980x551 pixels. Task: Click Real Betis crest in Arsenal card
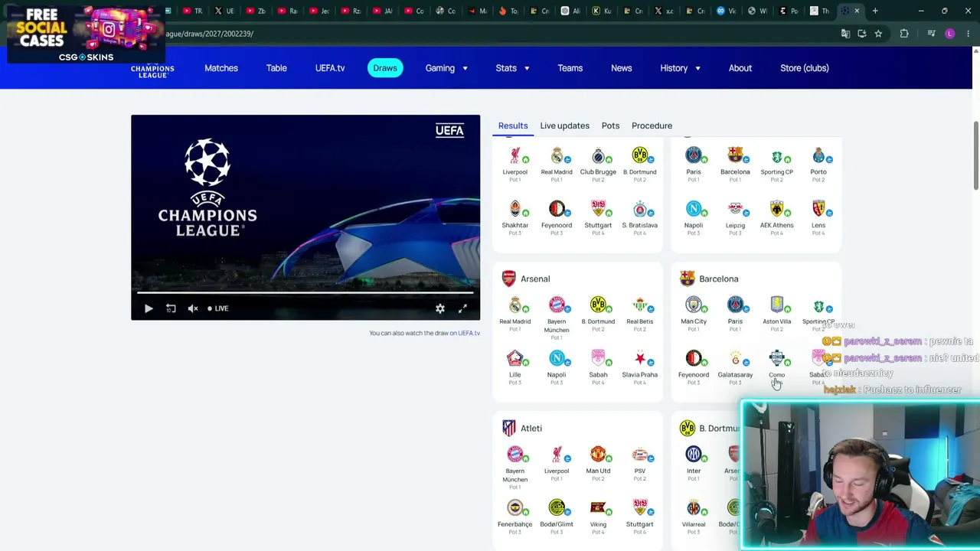point(640,305)
